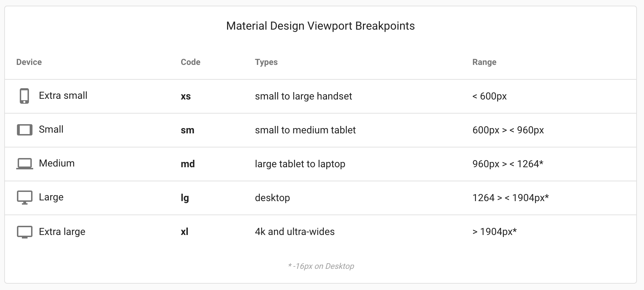Click the lg code cell
This screenshot has width=644, height=290.
pyautogui.click(x=185, y=198)
